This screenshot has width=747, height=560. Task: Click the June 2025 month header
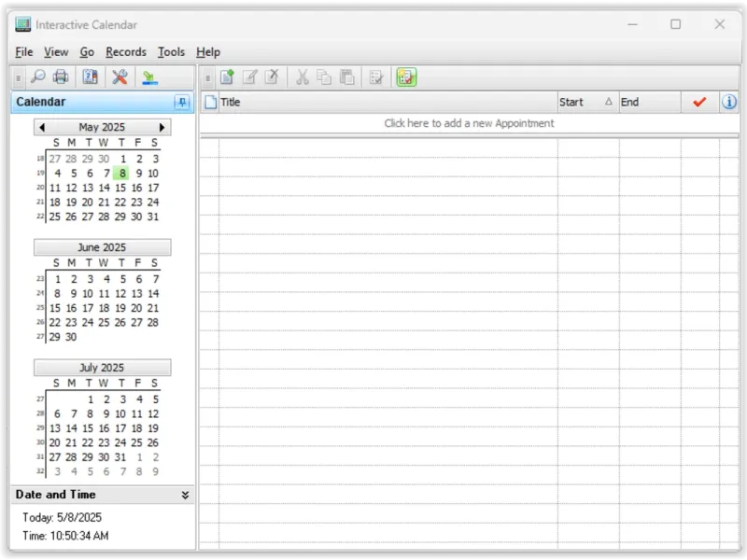102,247
